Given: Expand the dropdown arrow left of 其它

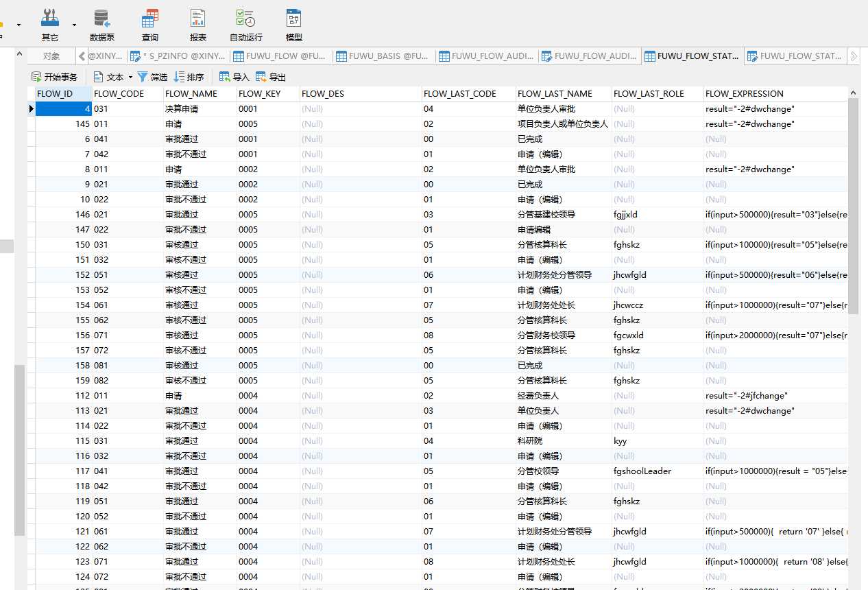Looking at the screenshot, I should [19, 25].
